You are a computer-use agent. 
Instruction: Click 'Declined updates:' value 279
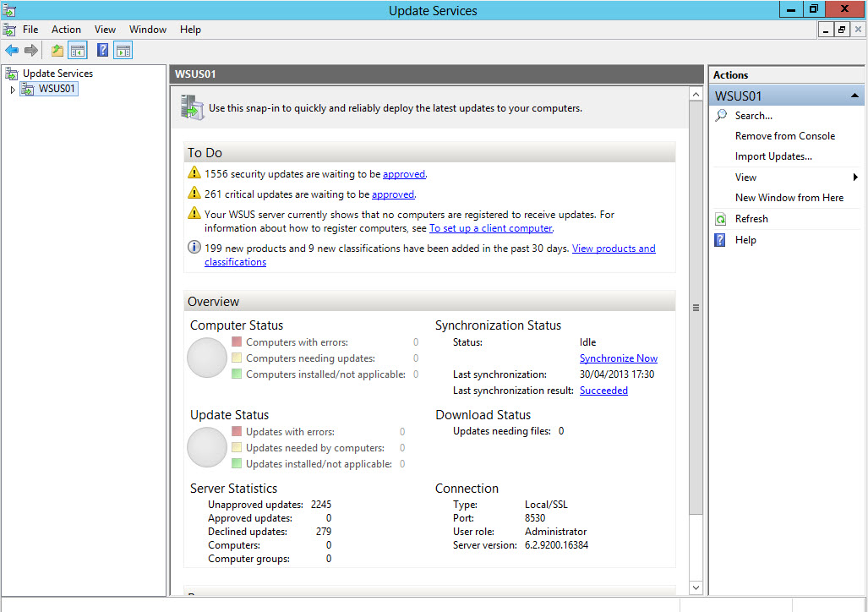click(324, 532)
